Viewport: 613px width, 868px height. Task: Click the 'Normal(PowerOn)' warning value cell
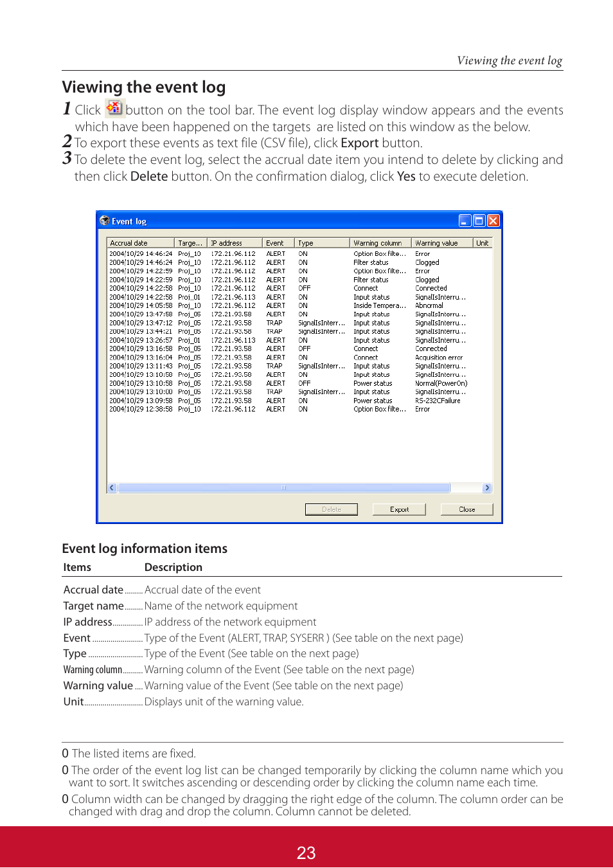(441, 384)
